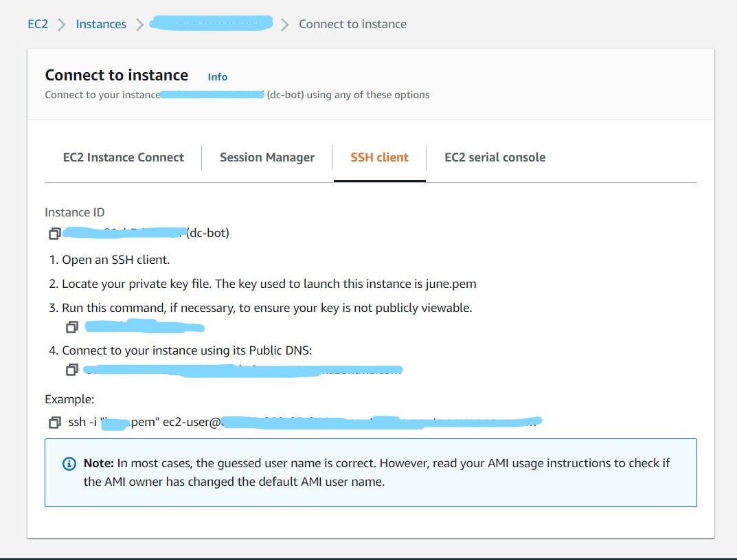Click the redacted instance ID breadcrumb entry

point(211,23)
